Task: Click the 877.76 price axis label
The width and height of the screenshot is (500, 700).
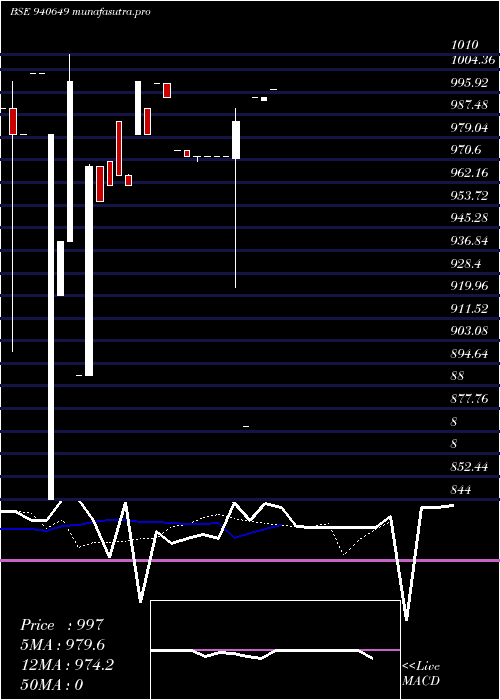Action: 470,399
